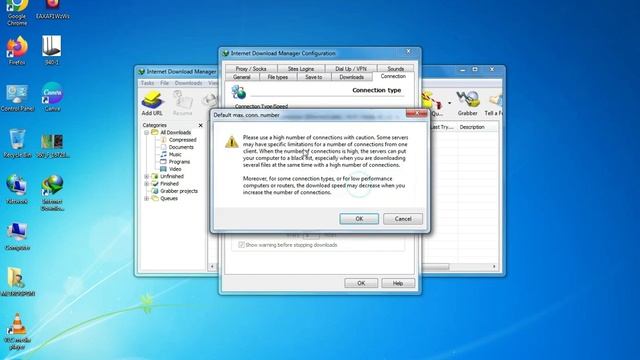Open the Tasks menu in IDM
640x360 pixels.
tap(147, 83)
